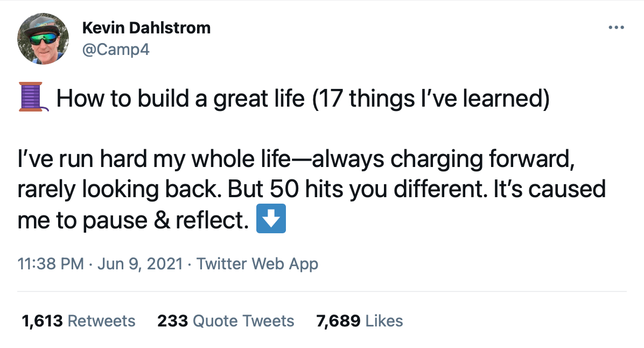Open the More options ellipsis menu

tap(615, 27)
